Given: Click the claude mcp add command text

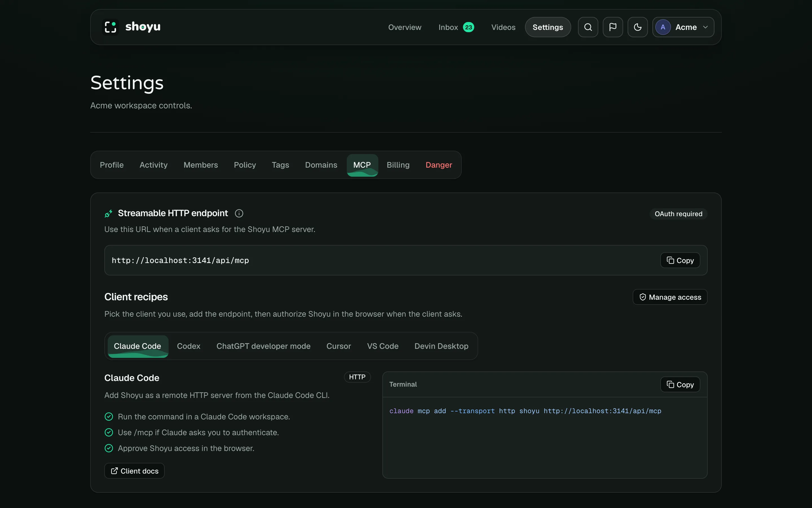Looking at the screenshot, I should (x=525, y=411).
